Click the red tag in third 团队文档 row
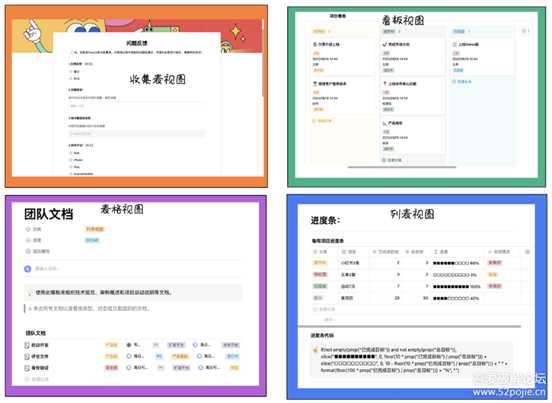The width and height of the screenshot is (552, 403). 111,368
